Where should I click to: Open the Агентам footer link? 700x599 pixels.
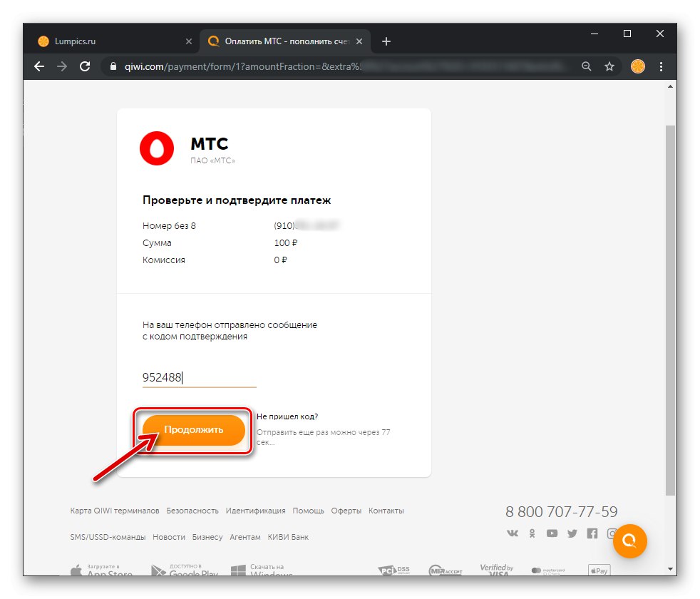(x=245, y=537)
